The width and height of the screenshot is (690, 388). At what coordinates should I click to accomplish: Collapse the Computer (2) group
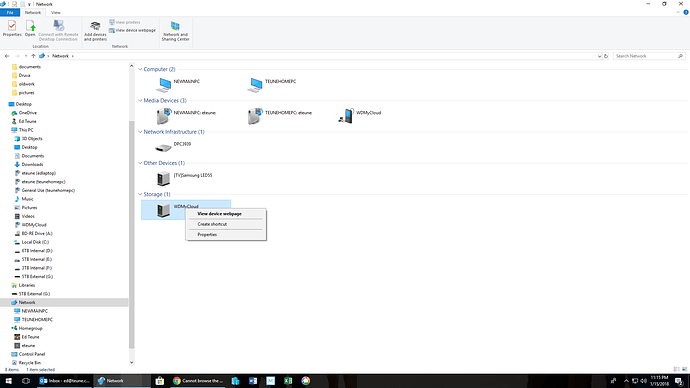(140, 70)
